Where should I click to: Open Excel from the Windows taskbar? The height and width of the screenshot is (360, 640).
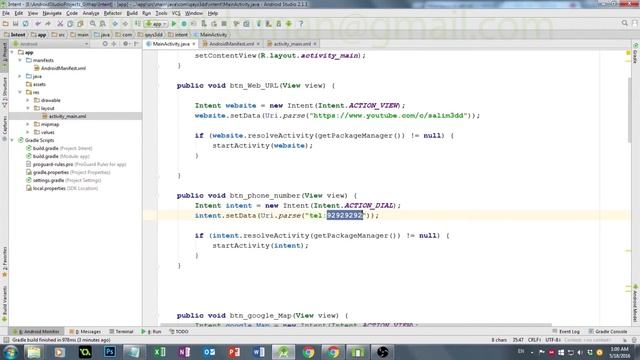159,352
